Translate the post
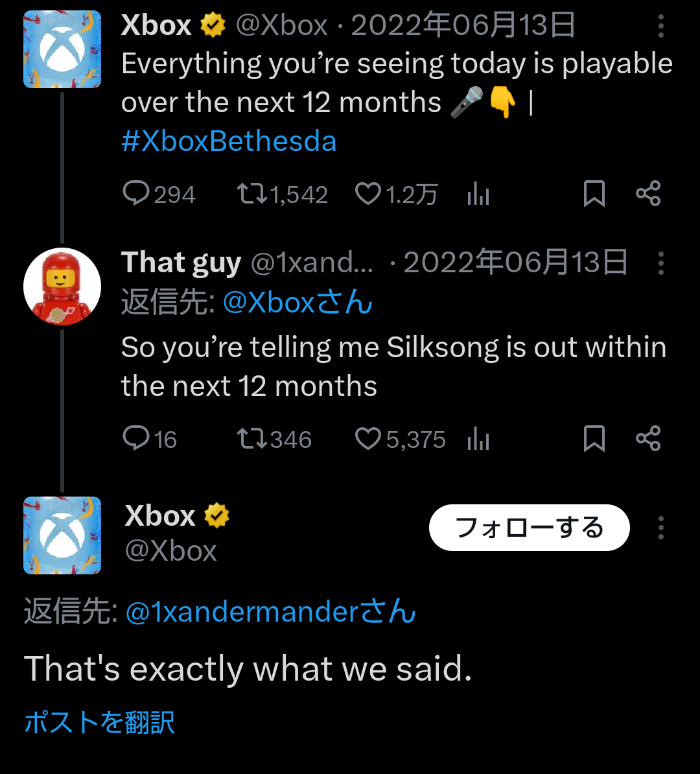 [99, 722]
